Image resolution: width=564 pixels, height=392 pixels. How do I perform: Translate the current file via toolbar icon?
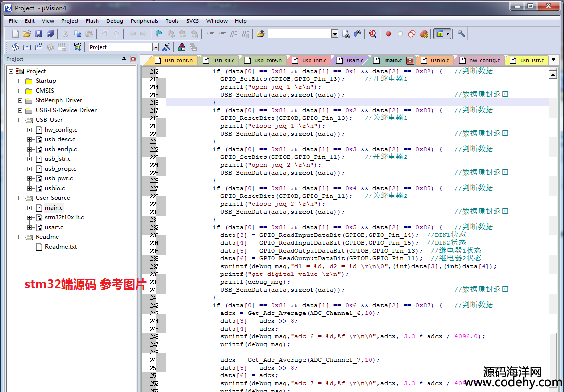coord(15,47)
